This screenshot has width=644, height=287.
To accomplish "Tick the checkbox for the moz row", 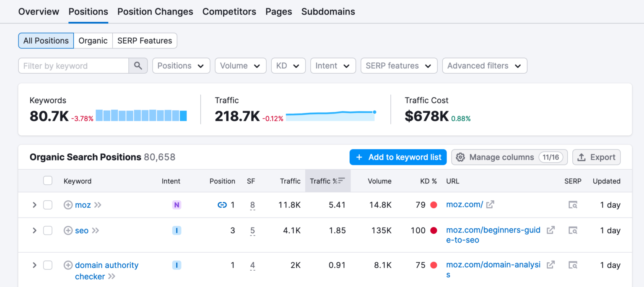I will click(48, 205).
